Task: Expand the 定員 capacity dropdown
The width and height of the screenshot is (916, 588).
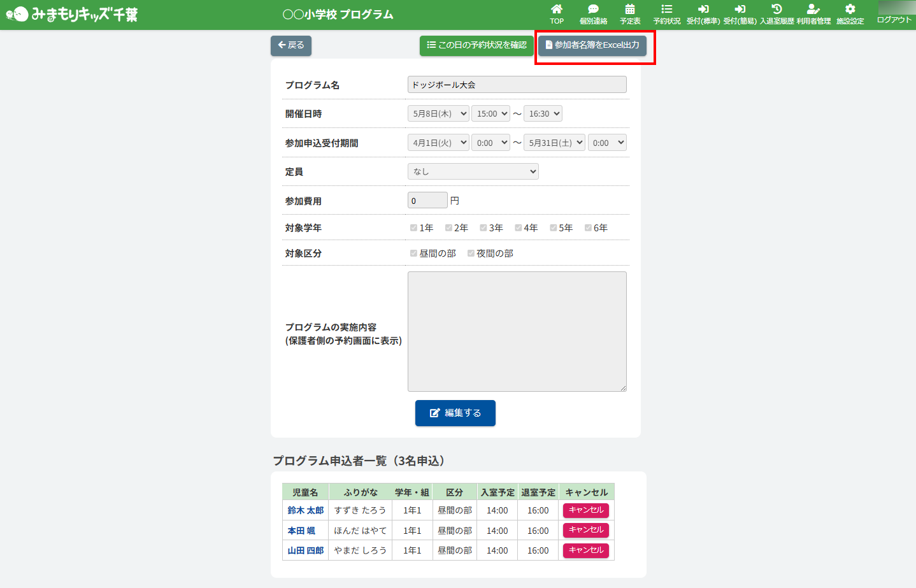Action: pos(473,171)
